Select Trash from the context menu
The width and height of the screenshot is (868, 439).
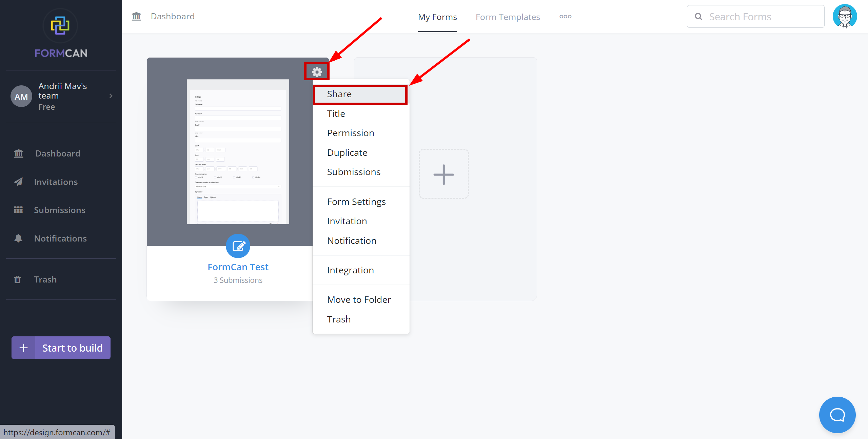point(338,319)
